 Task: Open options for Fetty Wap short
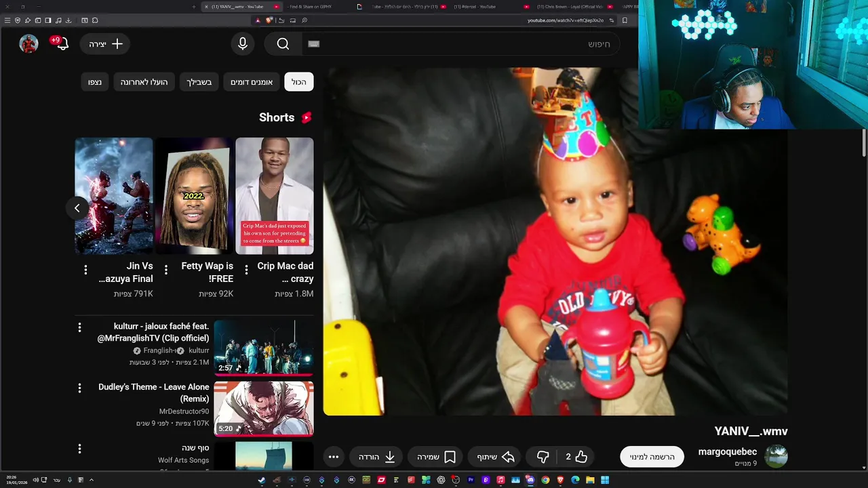click(166, 270)
